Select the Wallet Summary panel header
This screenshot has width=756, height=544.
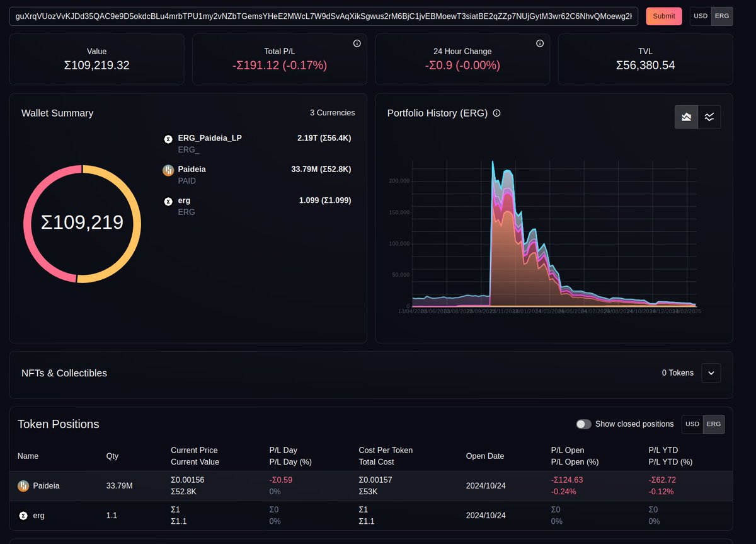56,113
